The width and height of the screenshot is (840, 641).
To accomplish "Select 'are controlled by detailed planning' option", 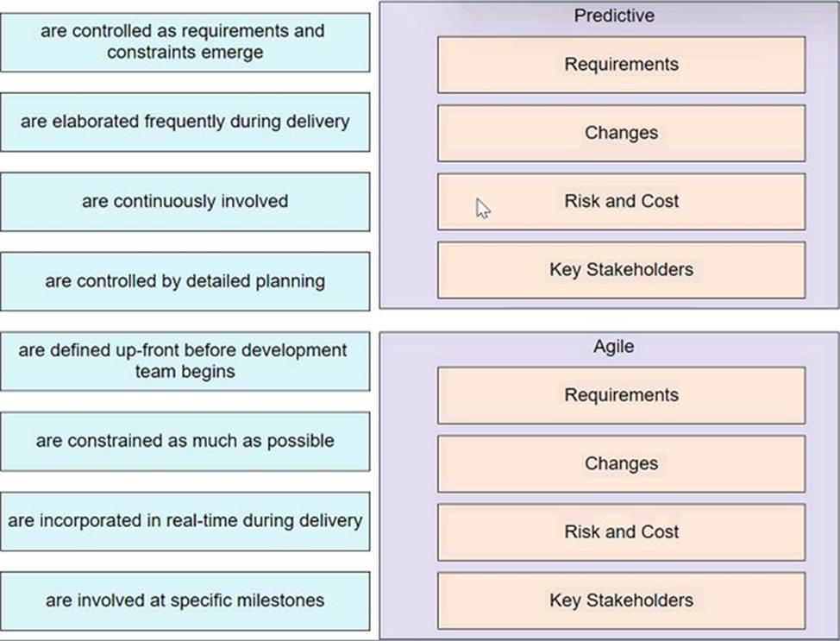I will point(185,281).
